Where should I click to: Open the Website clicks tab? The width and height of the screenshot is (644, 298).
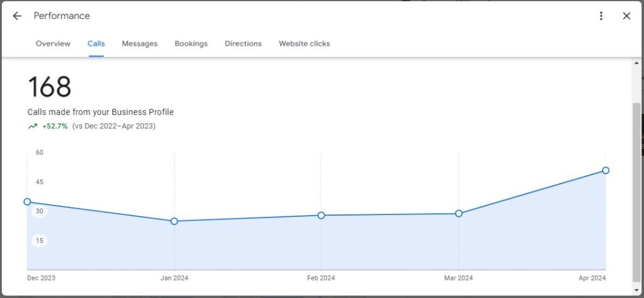tap(304, 43)
